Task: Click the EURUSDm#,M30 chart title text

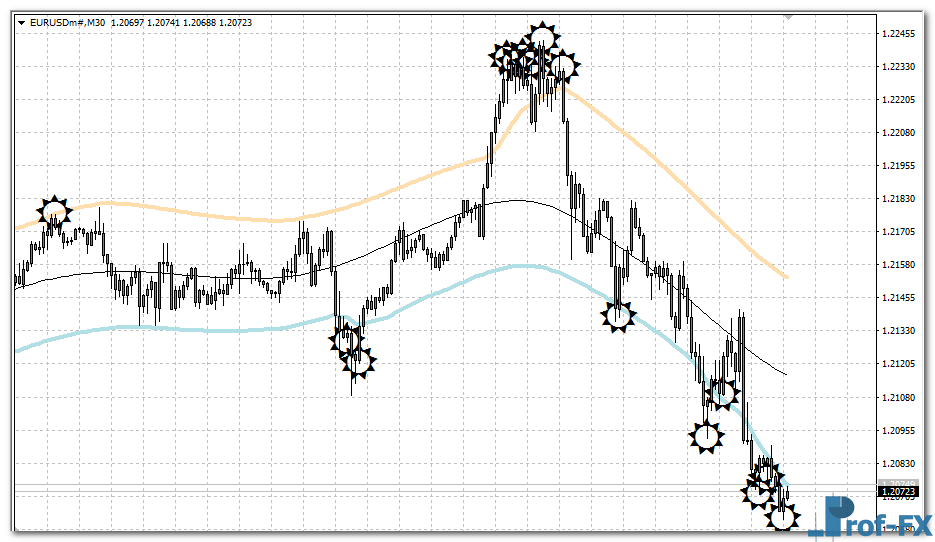Action: point(70,23)
